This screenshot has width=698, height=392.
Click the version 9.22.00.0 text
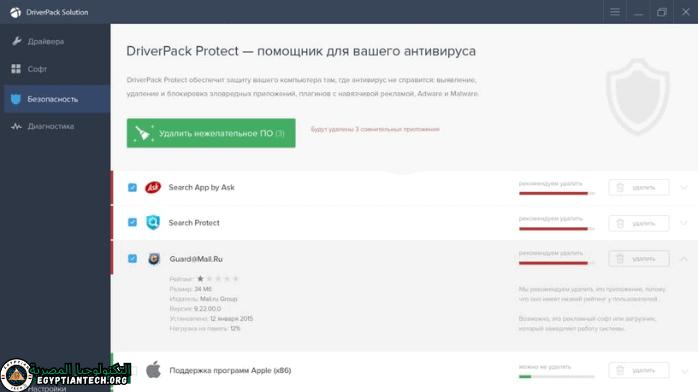click(207, 309)
